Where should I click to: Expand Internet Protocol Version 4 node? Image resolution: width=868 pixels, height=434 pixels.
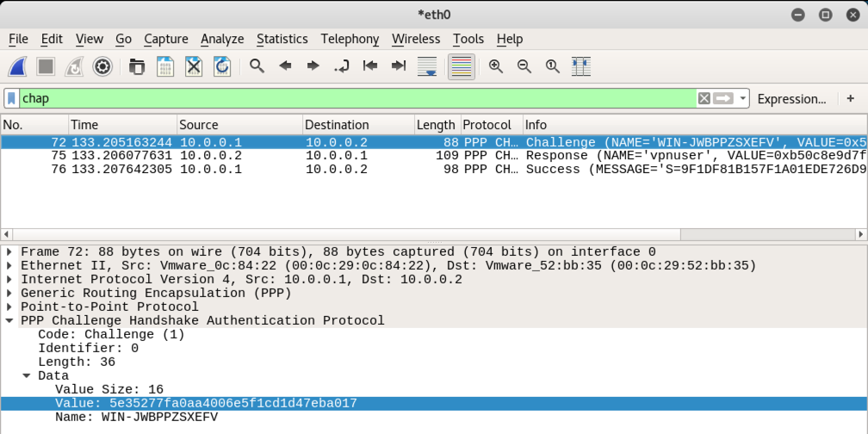[9, 280]
